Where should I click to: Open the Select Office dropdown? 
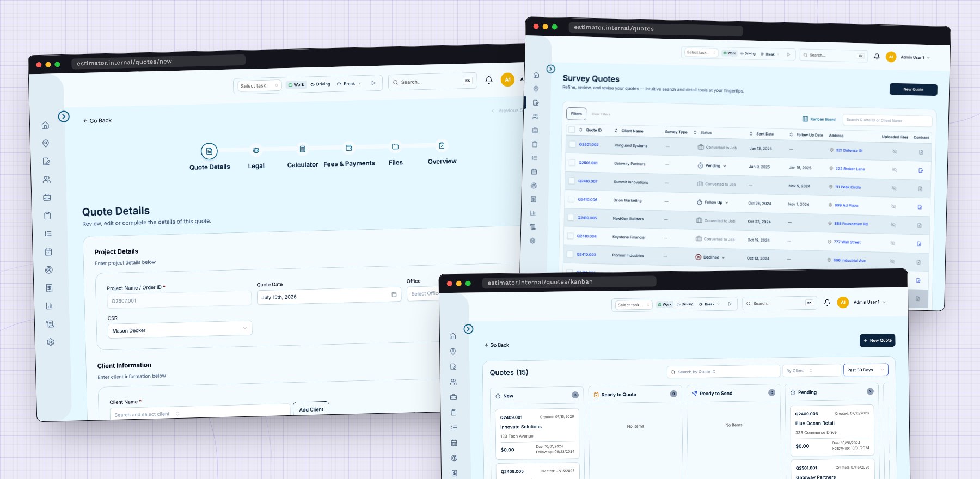(x=423, y=293)
